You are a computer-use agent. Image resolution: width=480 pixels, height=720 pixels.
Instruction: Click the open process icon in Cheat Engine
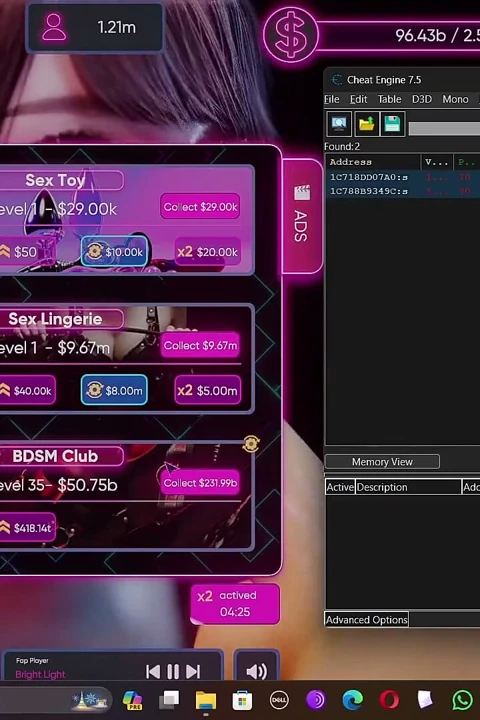(x=339, y=124)
